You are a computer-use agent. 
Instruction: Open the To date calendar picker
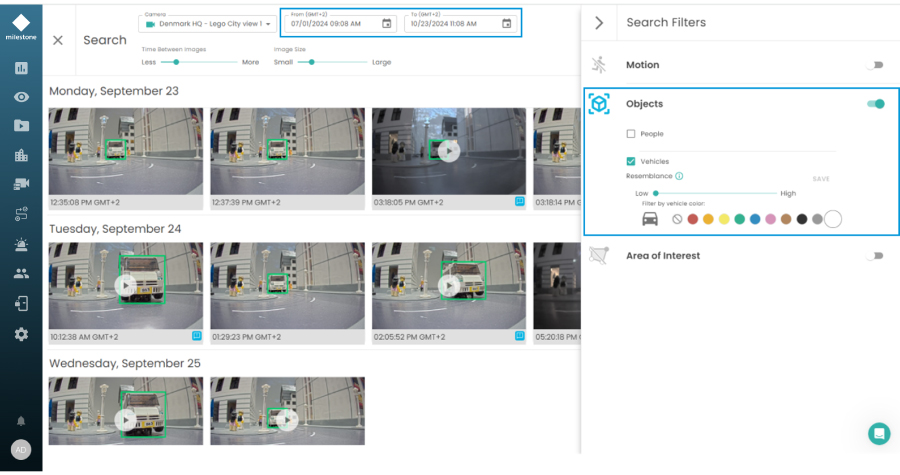click(x=507, y=24)
